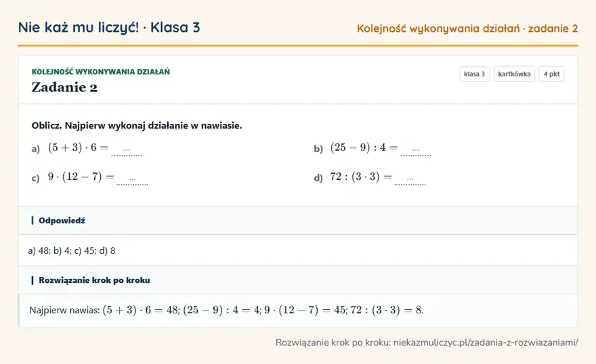The height and width of the screenshot is (364, 596).
Task: Click the green 'KOLEJNOŚĆ WYKONYWANIA DZIAŁAŃ' category label
Action: click(101, 72)
